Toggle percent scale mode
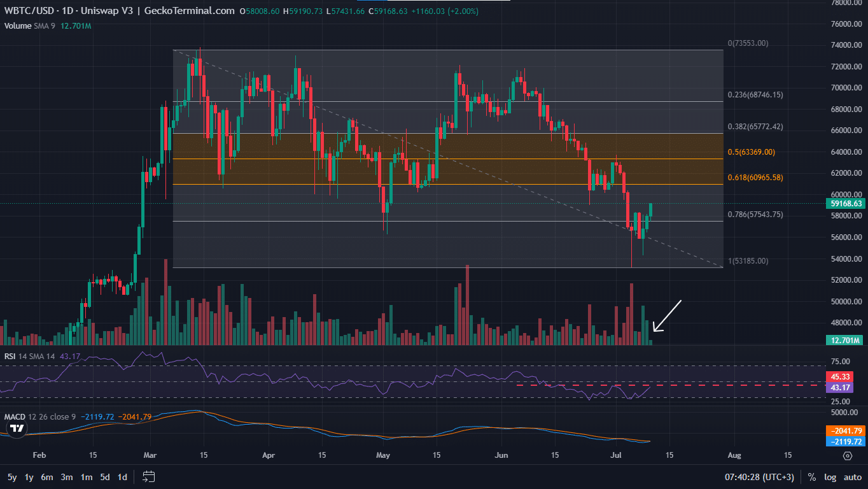Image resolution: width=868 pixels, height=489 pixels. [x=812, y=477]
